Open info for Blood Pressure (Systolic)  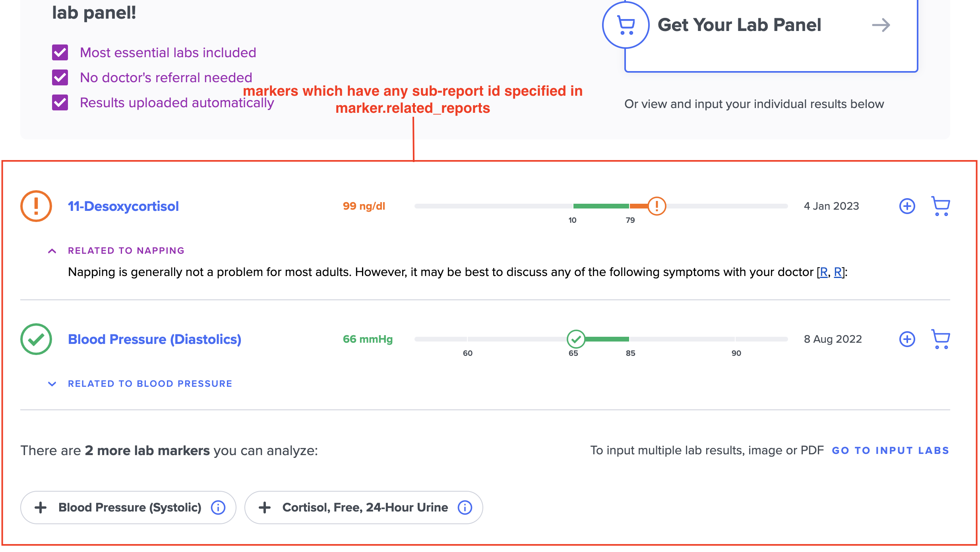click(x=218, y=507)
